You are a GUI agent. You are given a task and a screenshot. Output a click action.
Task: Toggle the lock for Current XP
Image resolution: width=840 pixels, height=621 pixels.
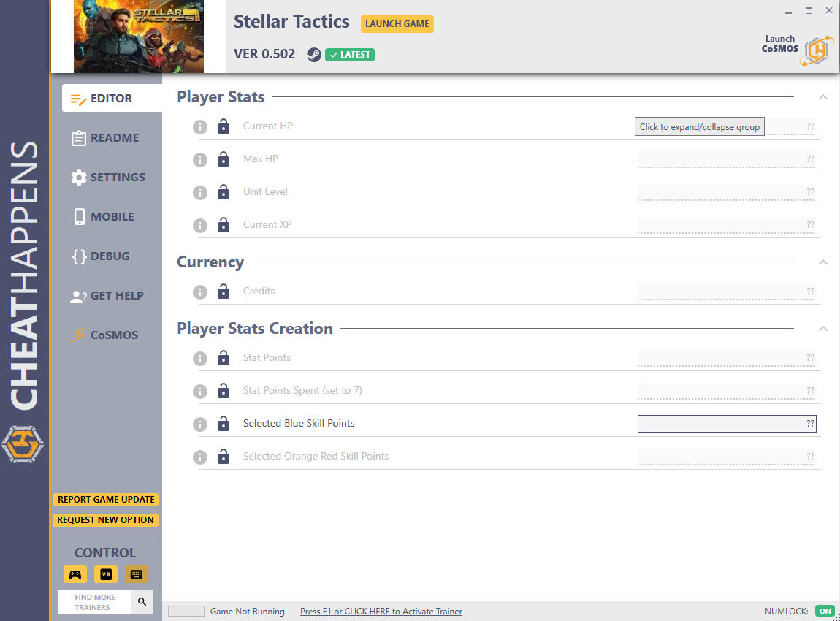(x=224, y=224)
